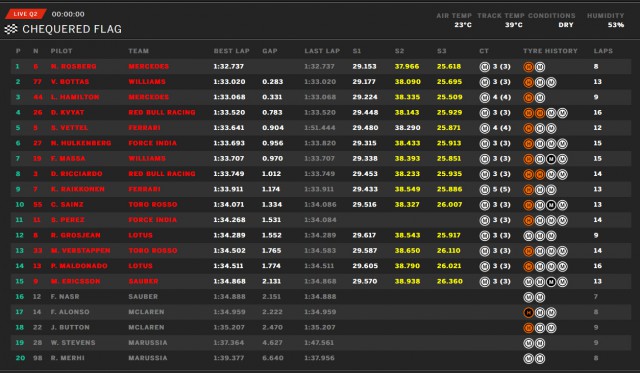Click orange tyre in Maldonado's tyre history

pyautogui.click(x=529, y=266)
